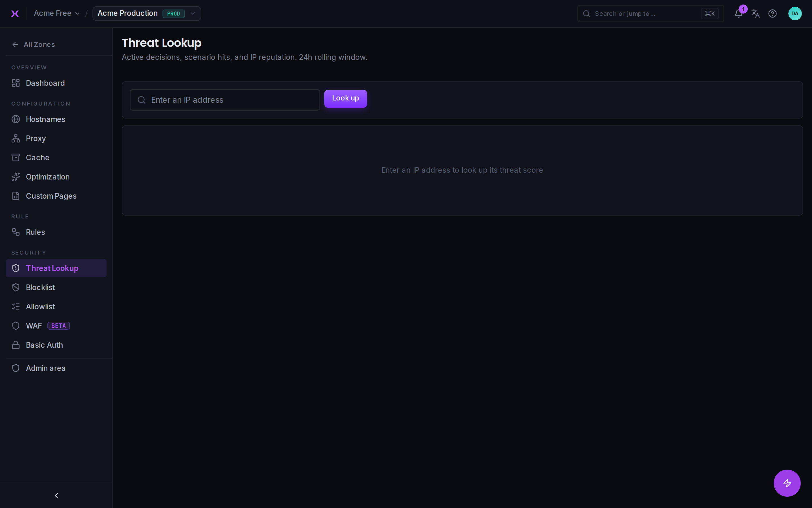Click the Cache archive icon

pyautogui.click(x=16, y=157)
